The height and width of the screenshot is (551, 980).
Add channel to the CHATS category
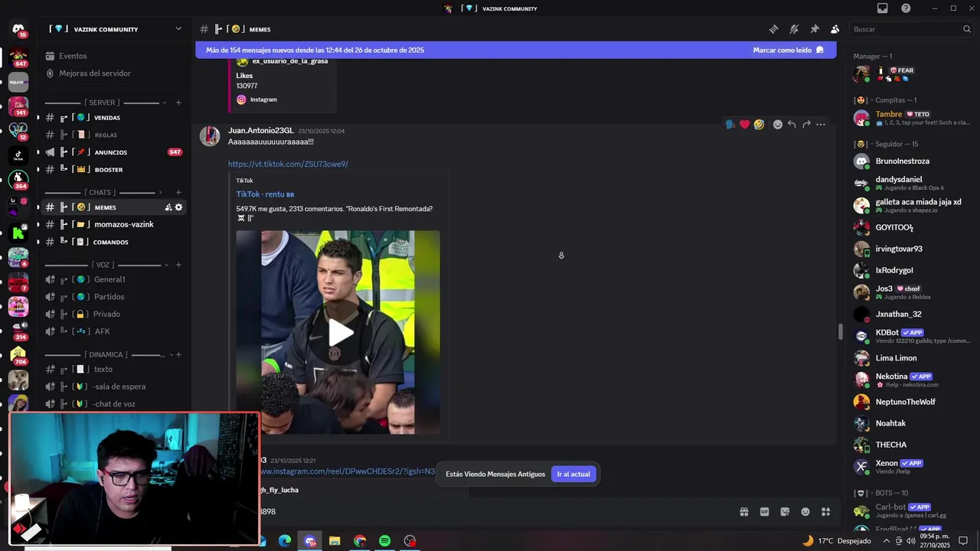click(x=178, y=192)
